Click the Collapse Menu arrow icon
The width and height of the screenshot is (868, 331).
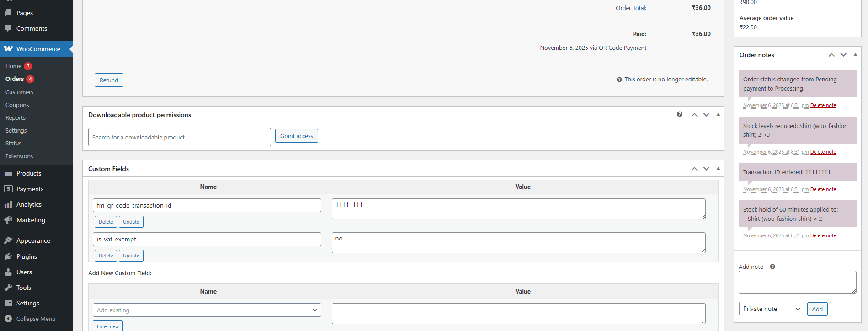pos(8,319)
